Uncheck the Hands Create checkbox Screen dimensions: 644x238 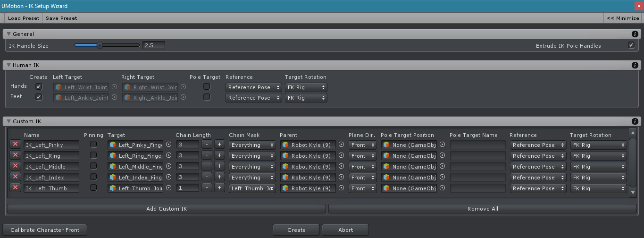39,87
